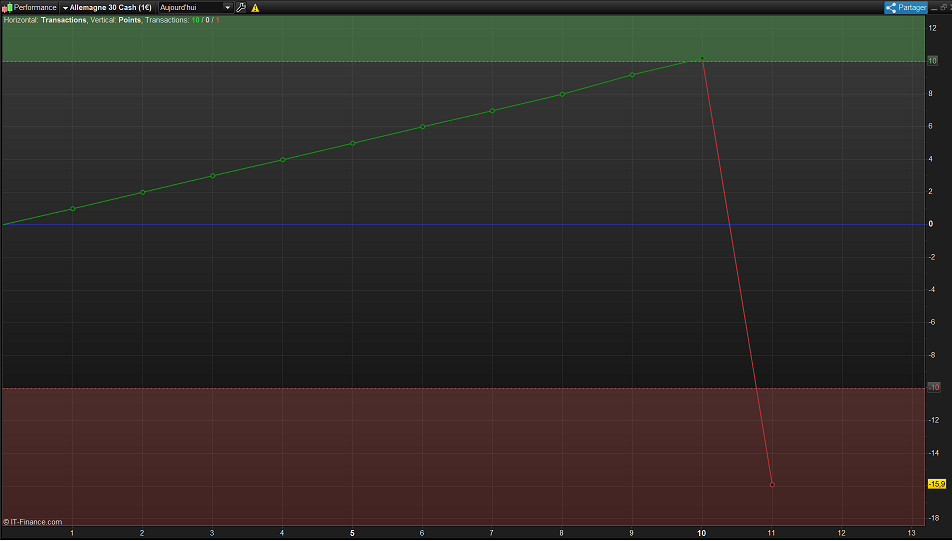Select the data point for transaction 1

click(73, 208)
